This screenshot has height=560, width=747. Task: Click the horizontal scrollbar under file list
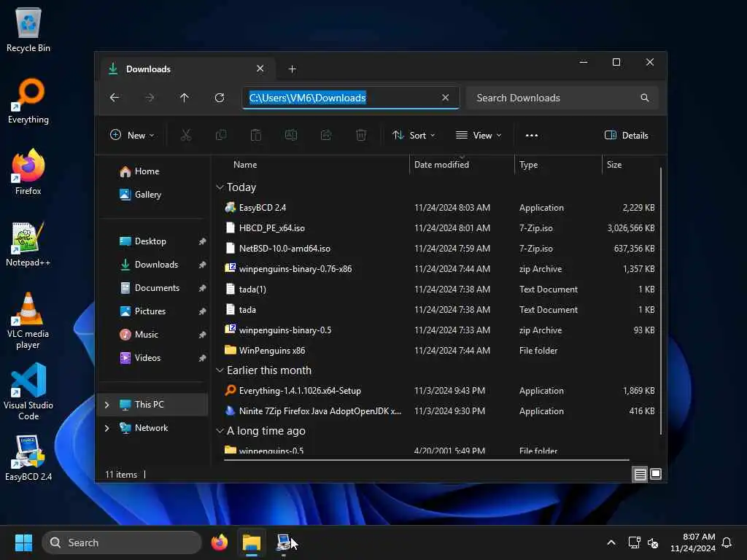coord(426,460)
